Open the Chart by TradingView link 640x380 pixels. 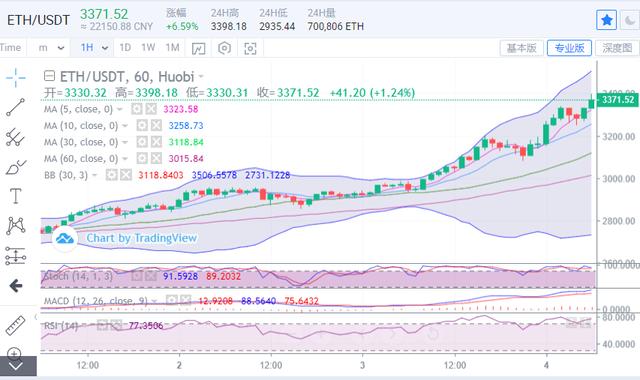(142, 238)
